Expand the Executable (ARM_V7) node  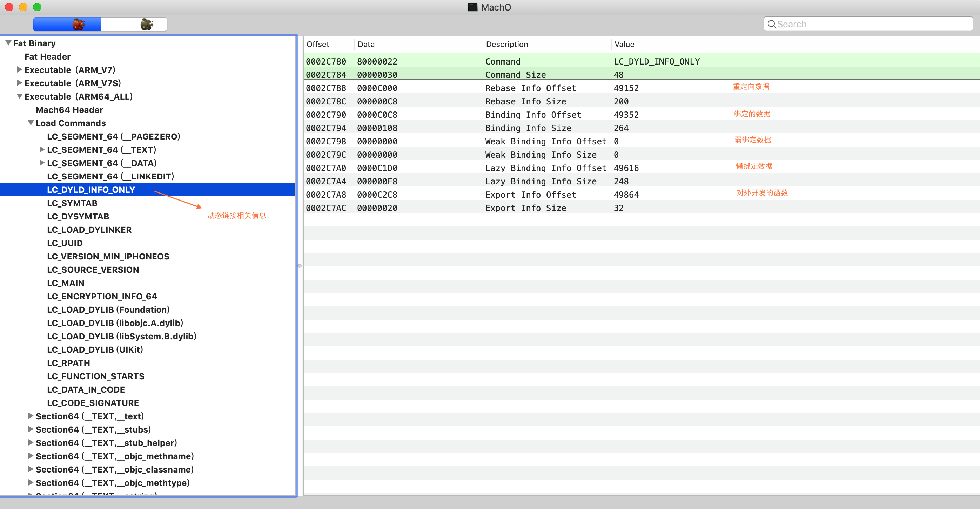[x=19, y=69]
